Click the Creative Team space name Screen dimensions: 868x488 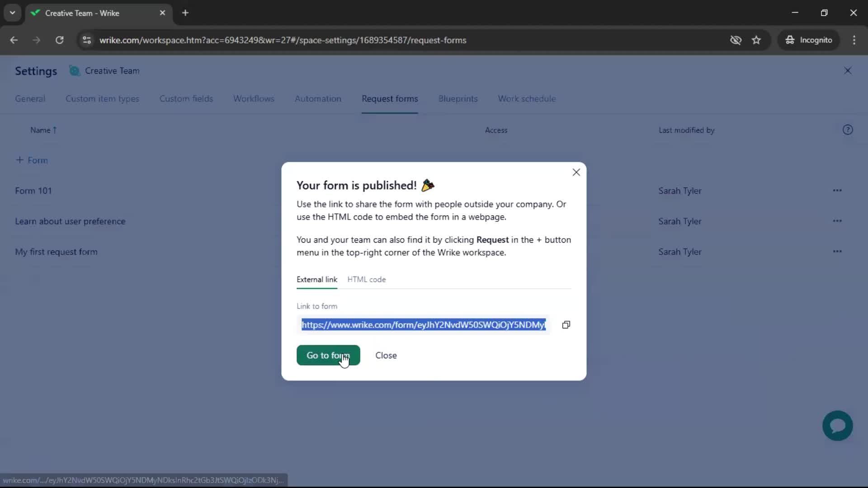(x=112, y=71)
